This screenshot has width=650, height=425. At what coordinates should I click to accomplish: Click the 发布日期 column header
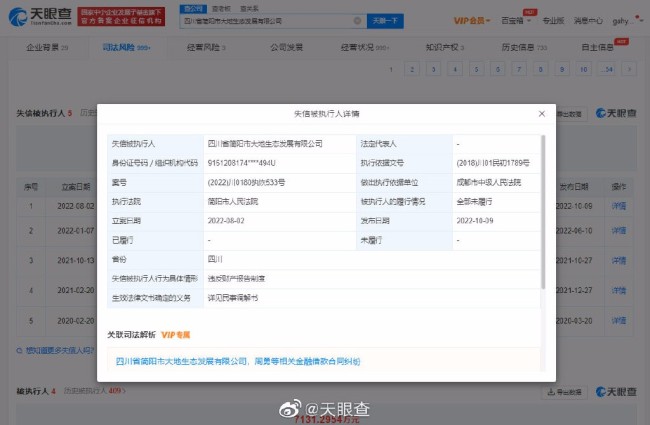click(574, 187)
